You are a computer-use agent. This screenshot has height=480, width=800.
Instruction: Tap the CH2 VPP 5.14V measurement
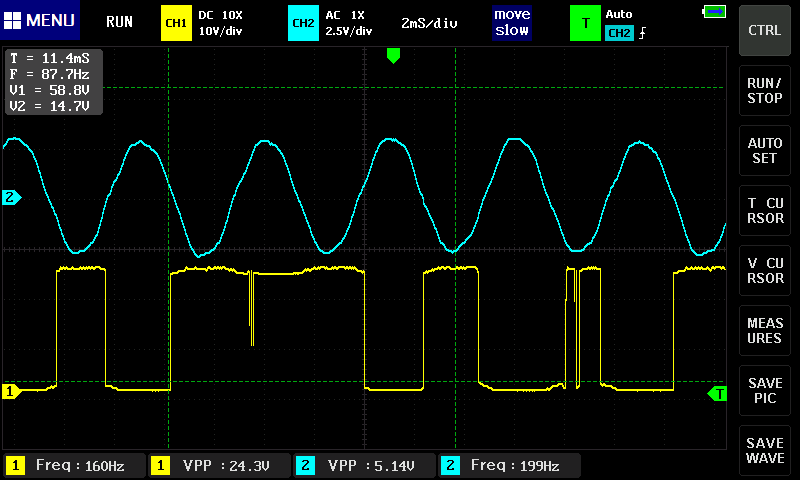click(364, 465)
